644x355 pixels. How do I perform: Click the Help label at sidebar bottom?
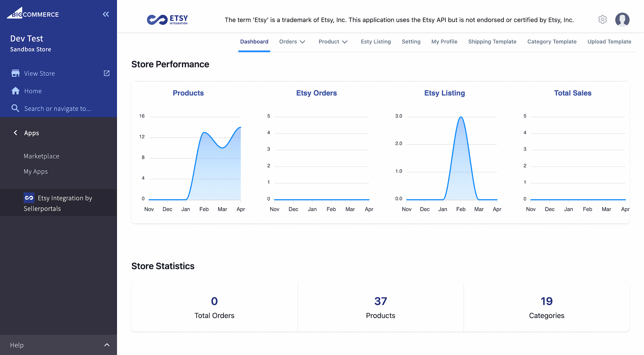pos(17,345)
